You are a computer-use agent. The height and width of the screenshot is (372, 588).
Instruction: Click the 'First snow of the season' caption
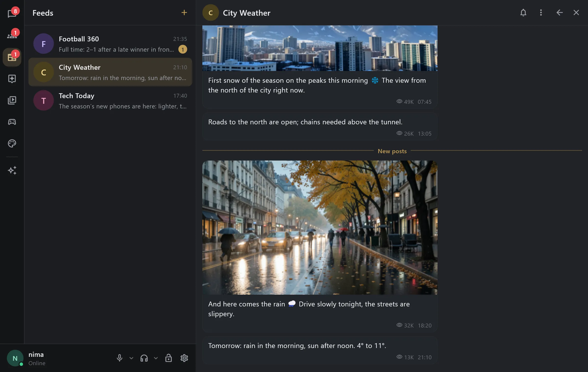(x=317, y=85)
